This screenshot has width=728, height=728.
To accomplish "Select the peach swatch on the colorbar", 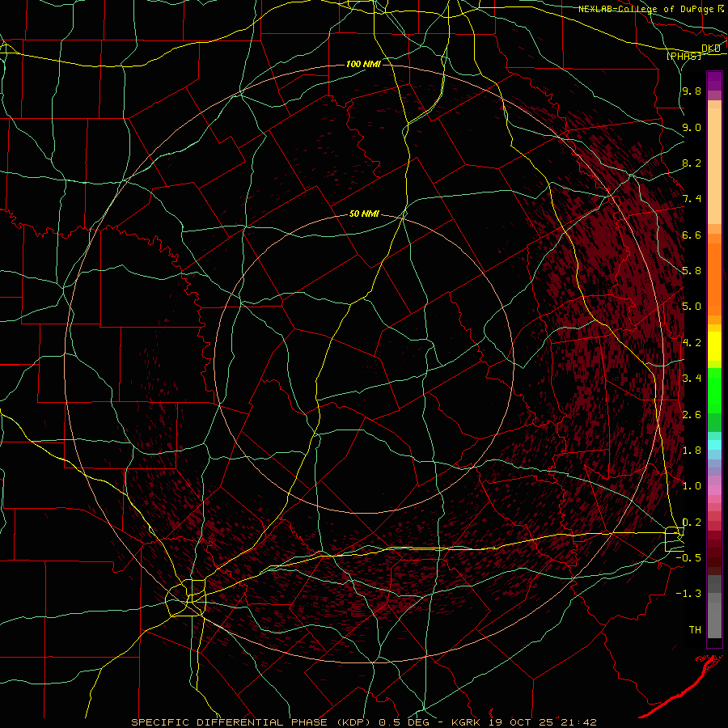I will tap(714, 166).
